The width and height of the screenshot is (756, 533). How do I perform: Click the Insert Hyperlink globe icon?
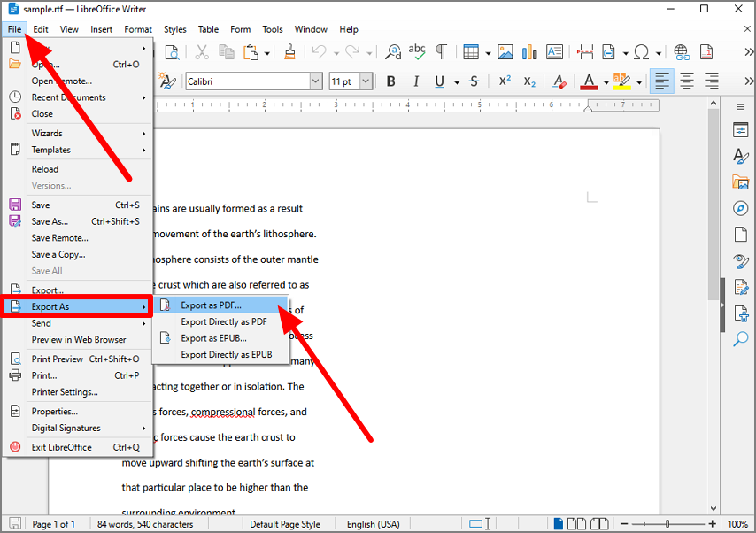pos(682,52)
